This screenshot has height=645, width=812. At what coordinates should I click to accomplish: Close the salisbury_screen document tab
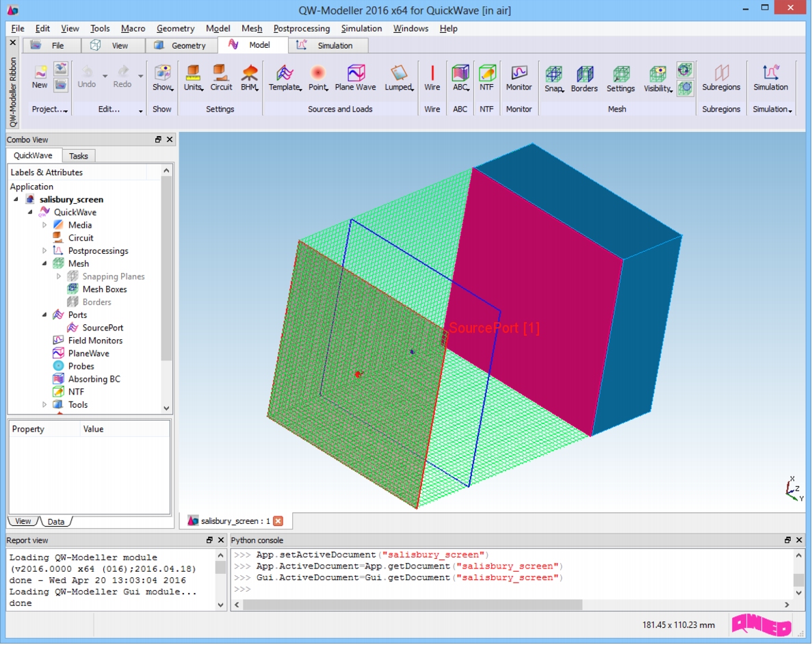click(x=278, y=521)
